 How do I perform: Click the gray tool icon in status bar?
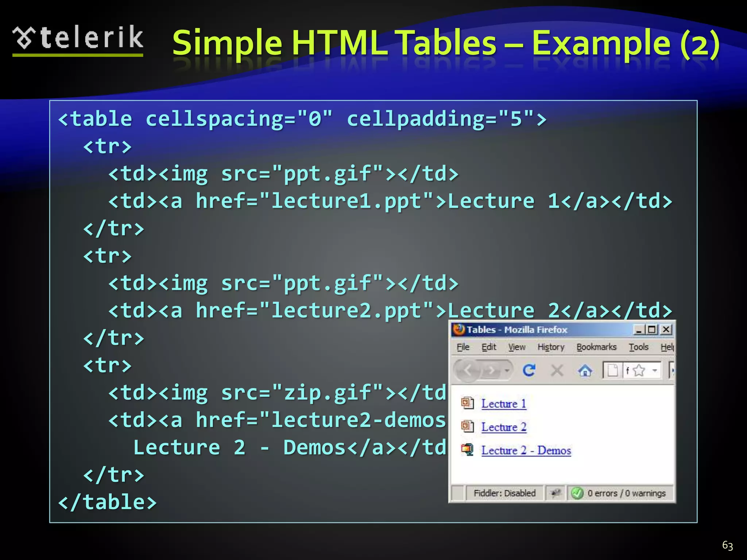tap(556, 493)
